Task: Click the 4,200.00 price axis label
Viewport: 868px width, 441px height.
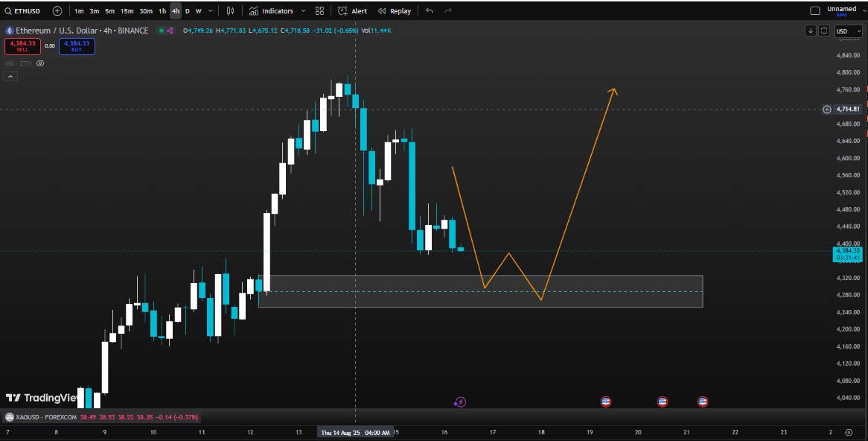Action: coord(848,330)
